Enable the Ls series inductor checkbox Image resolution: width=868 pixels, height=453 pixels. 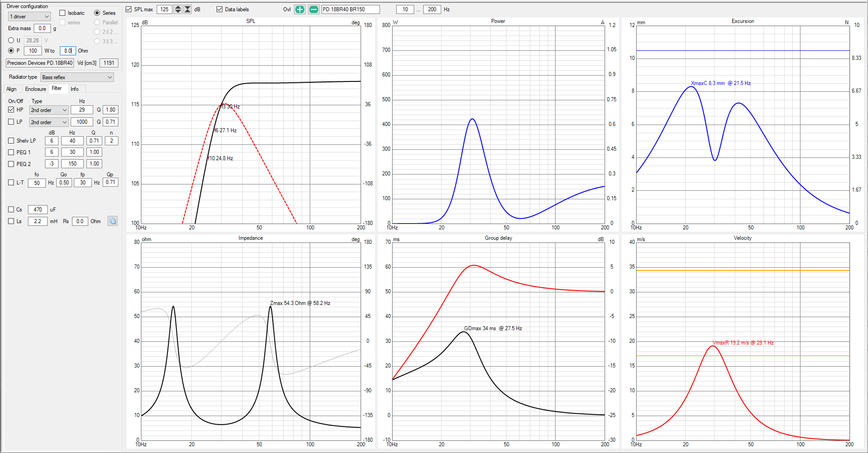click(11, 221)
